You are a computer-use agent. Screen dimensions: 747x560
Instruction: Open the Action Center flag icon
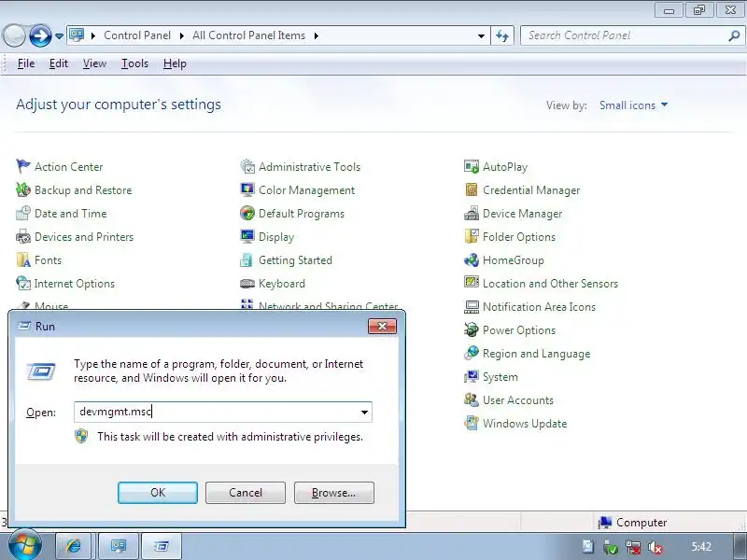click(23, 166)
